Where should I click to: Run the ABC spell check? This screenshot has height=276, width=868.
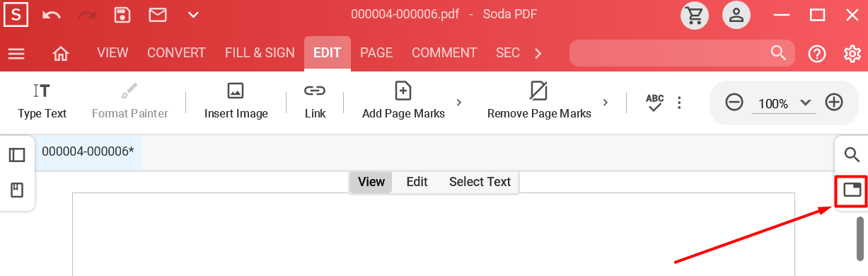[x=655, y=103]
